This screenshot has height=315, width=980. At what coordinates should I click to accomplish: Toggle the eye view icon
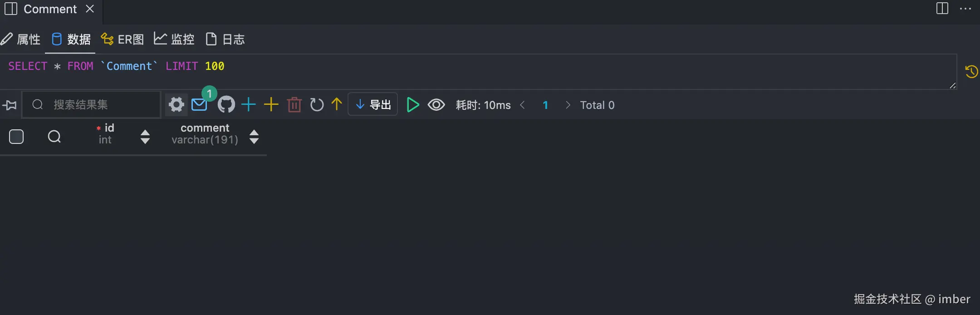coord(436,105)
